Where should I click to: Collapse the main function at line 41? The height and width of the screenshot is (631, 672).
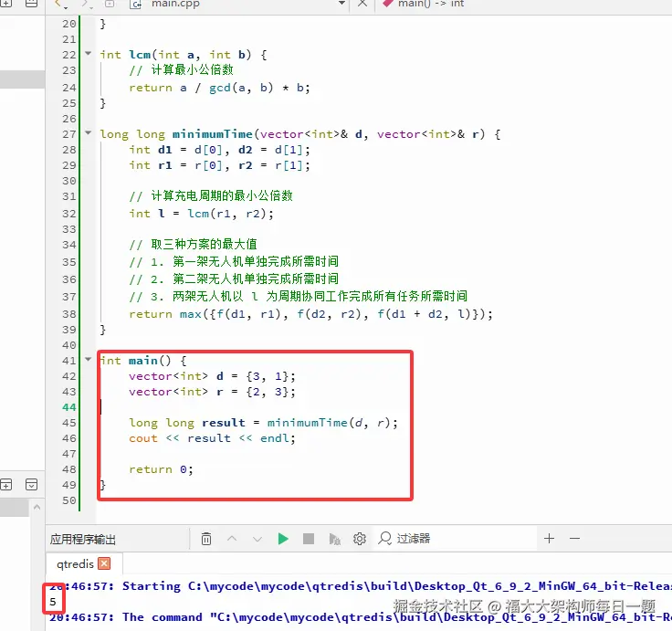point(89,359)
